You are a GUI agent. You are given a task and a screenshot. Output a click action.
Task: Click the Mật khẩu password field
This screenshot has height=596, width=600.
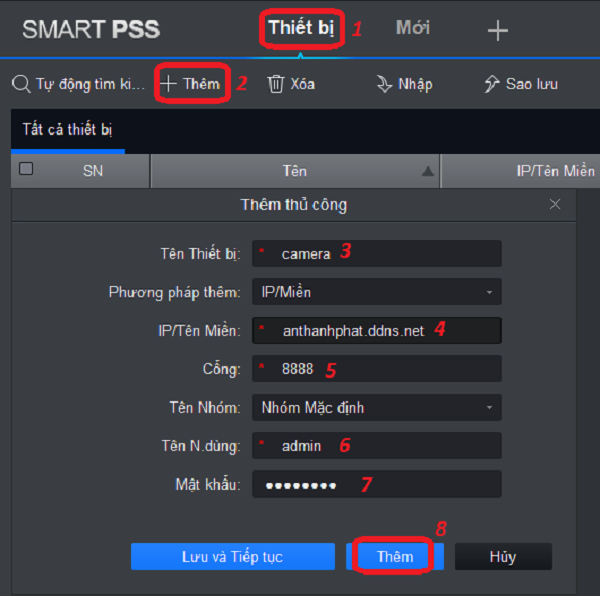click(x=377, y=484)
